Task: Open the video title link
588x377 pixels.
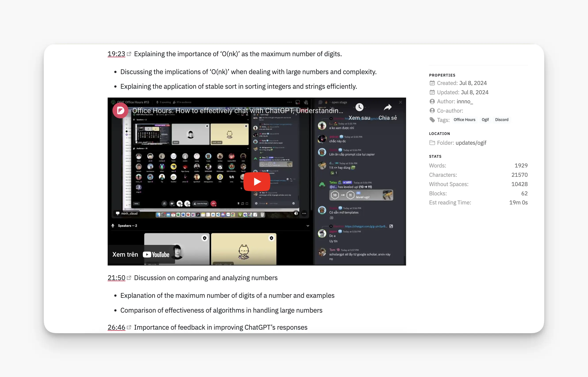Action: 237,111
